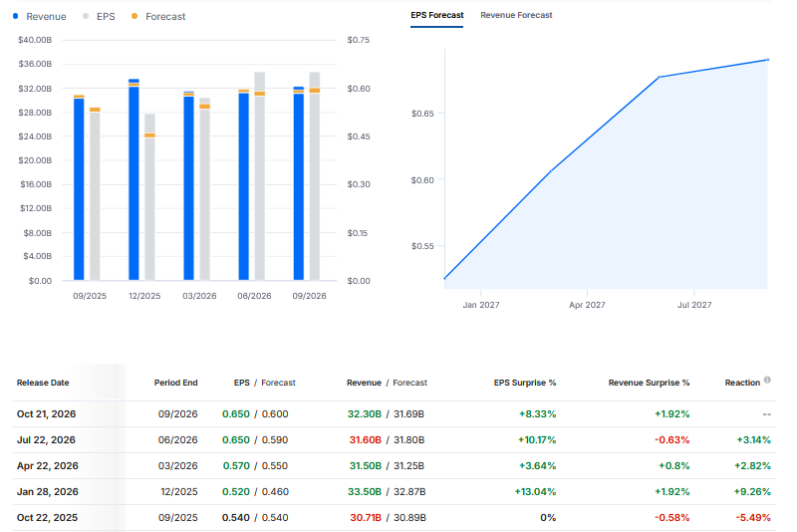Click the +3.14% reaction value
The image size is (797, 532).
point(754,440)
